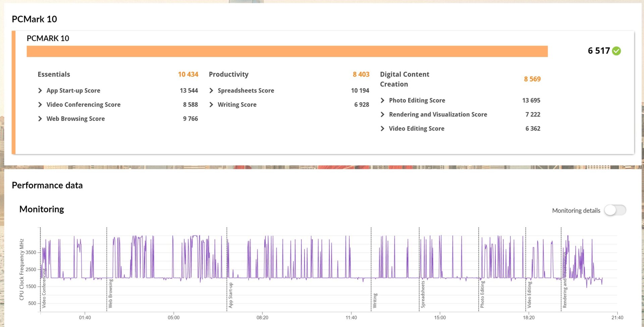Click the Writing marker on the graph
Image resolution: width=644 pixels, height=327 pixels.
[x=375, y=300]
